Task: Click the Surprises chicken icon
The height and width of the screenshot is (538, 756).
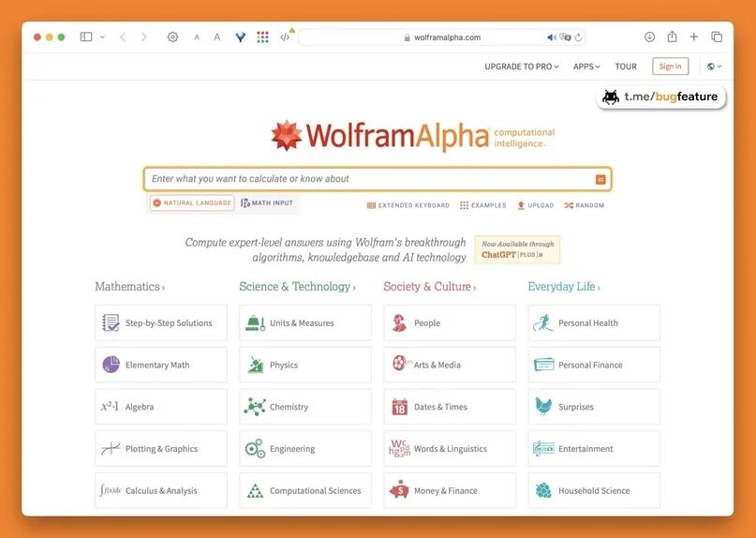Action: click(x=543, y=406)
